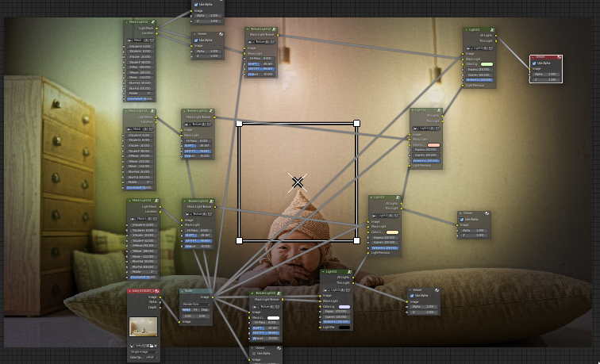This screenshot has height=364, width=600.
Task: Click Amount 20.000 slider in Texture Light C2 node
Action: (266, 339)
